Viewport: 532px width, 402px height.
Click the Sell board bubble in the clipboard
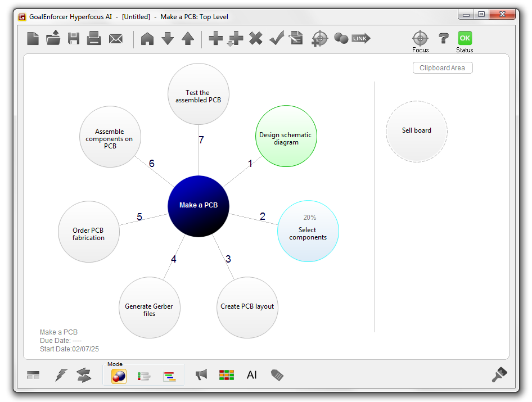coord(417,131)
